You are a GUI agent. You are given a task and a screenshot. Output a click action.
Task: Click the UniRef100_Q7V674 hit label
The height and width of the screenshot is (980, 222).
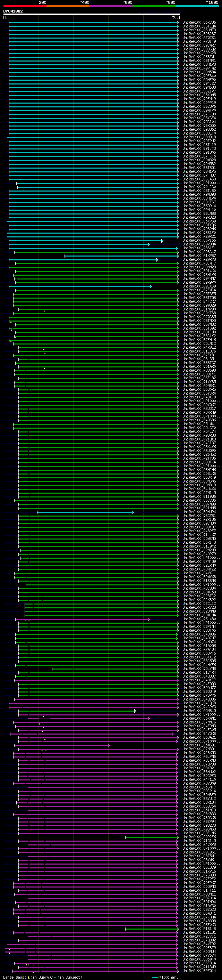pyautogui.click(x=199, y=956)
